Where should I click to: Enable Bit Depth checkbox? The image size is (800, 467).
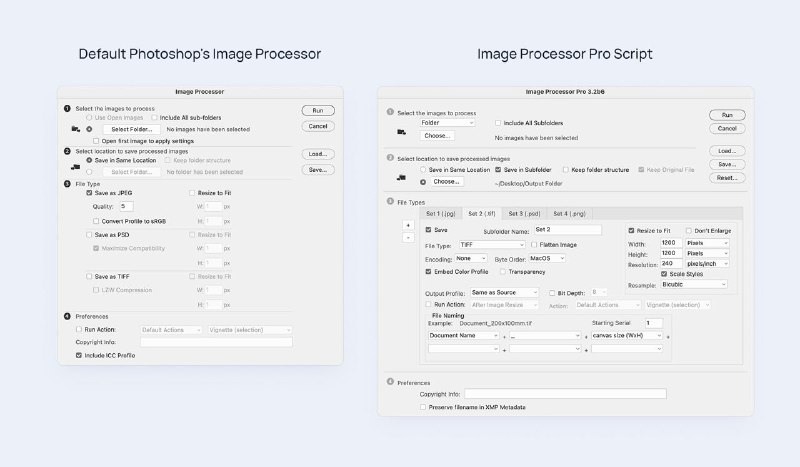coord(552,293)
